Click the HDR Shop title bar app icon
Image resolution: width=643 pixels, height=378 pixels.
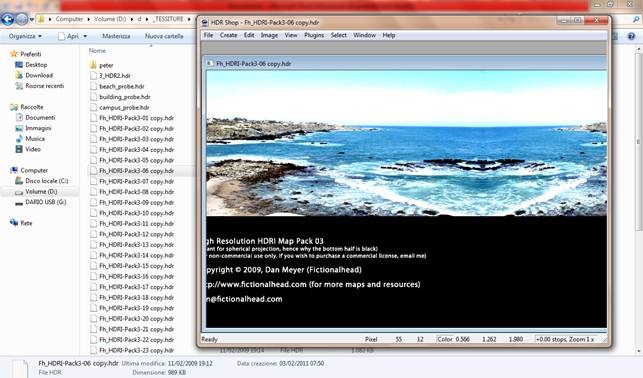[x=205, y=23]
